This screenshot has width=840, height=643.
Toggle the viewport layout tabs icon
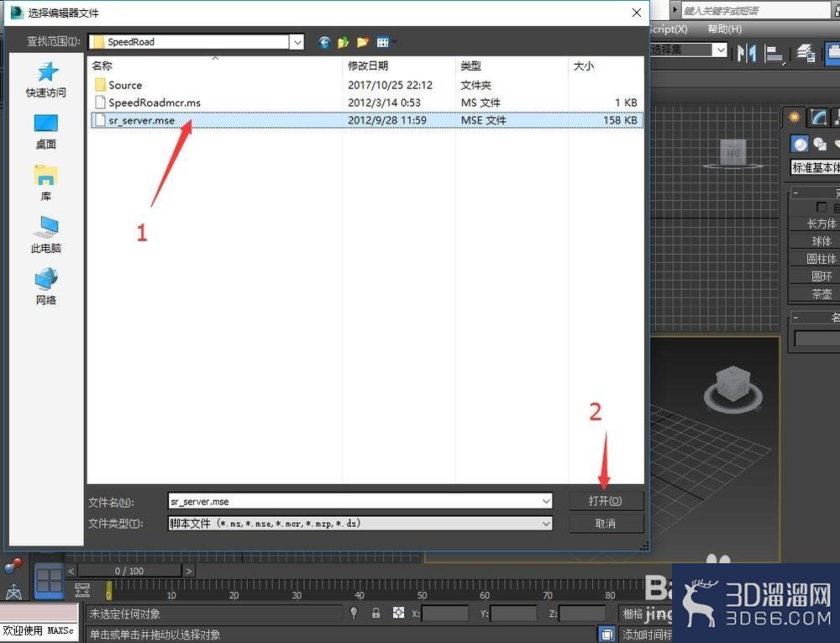50,582
